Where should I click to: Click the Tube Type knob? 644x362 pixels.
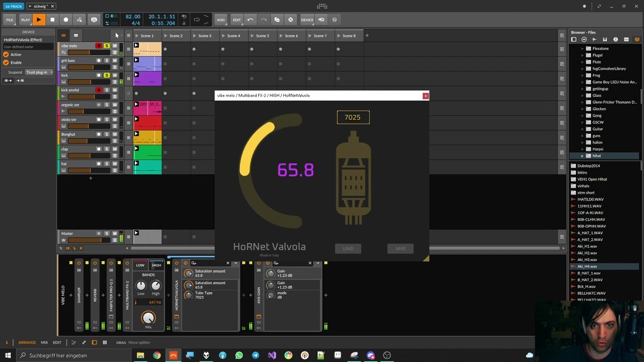click(189, 295)
